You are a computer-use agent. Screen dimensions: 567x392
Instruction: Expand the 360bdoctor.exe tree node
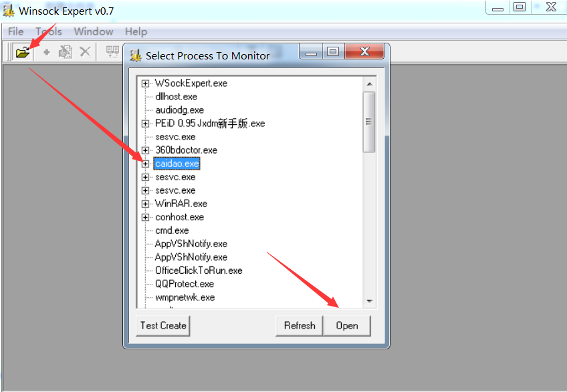[x=145, y=150]
